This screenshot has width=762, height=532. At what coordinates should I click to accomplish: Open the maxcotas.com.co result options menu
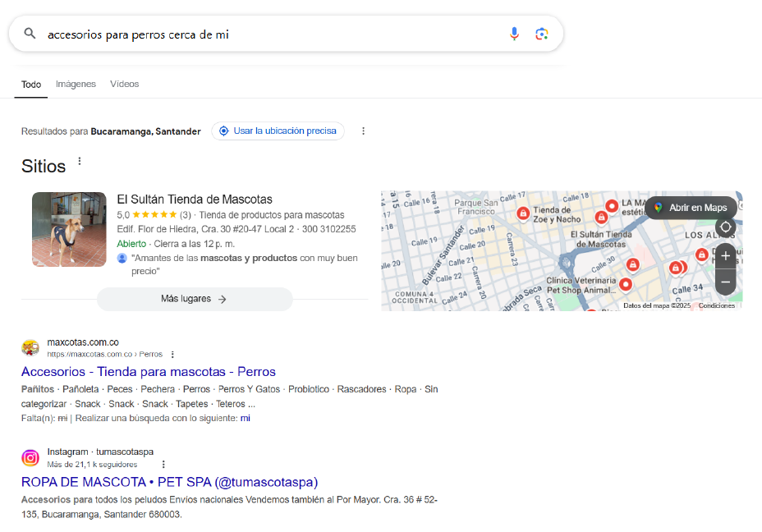(x=172, y=355)
